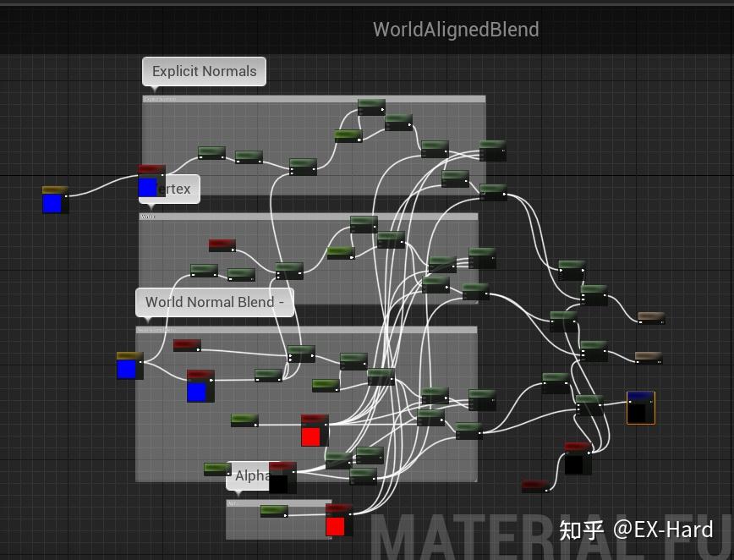734x560 pixels.
Task: Click the World Normal Blend label bubble
Action: 214,302
